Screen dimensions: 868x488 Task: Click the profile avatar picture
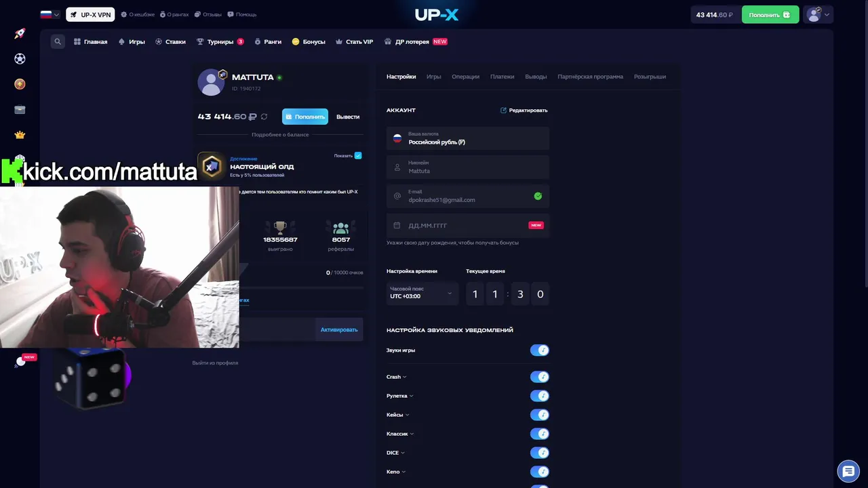(x=211, y=82)
